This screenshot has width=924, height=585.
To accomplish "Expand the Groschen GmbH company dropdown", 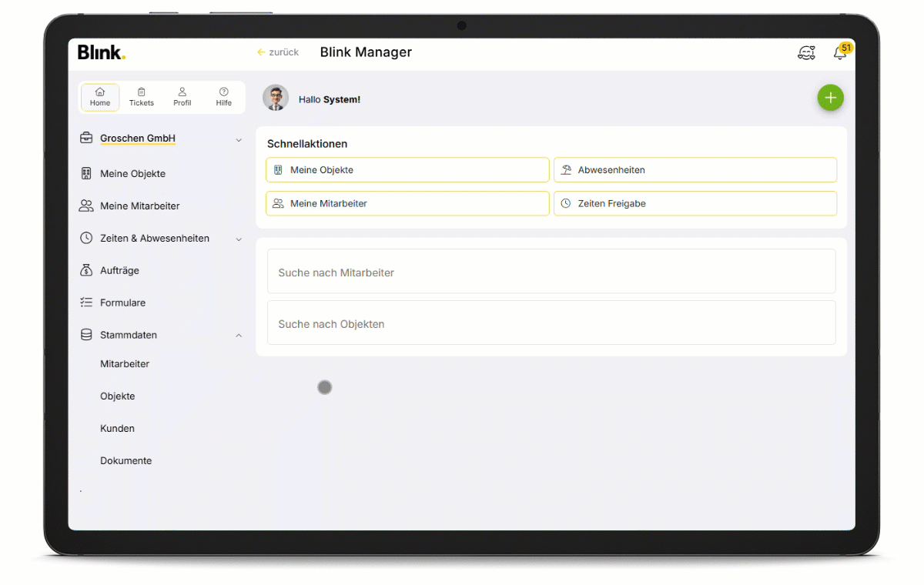I will click(239, 140).
